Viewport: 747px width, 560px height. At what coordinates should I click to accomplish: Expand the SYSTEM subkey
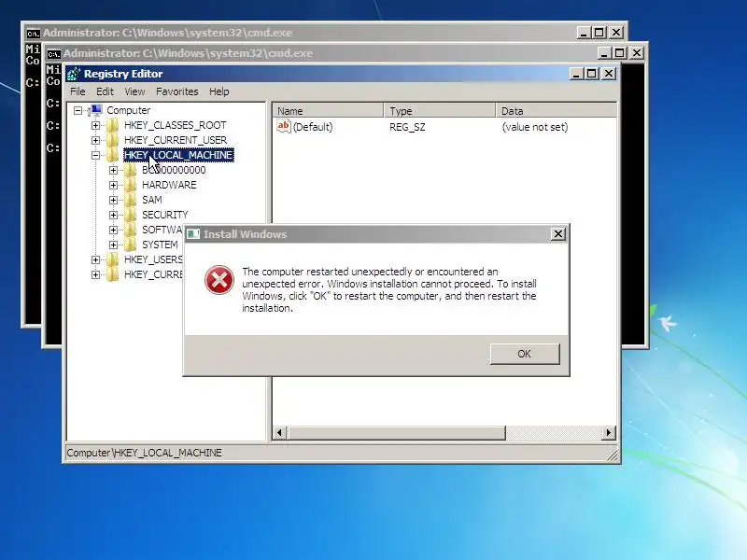pos(113,245)
